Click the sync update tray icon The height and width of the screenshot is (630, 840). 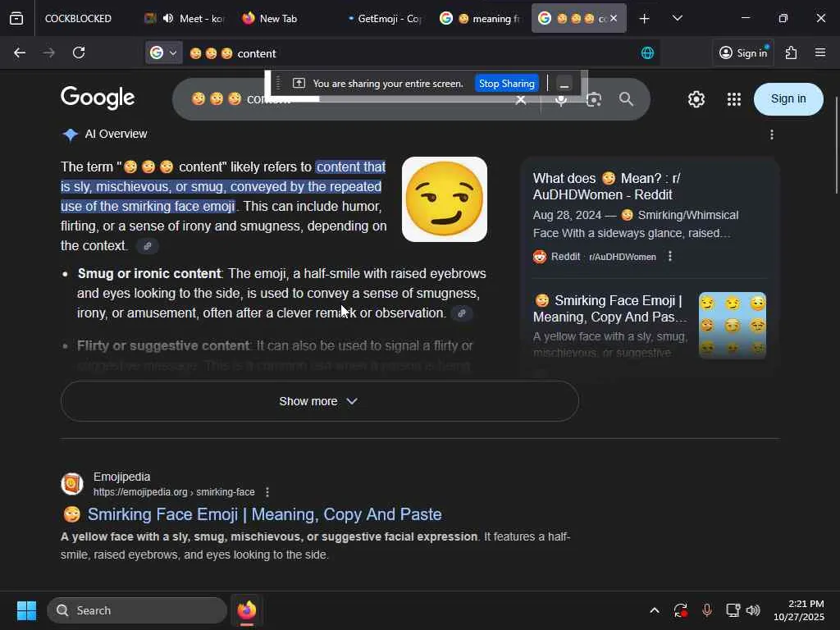(680, 610)
